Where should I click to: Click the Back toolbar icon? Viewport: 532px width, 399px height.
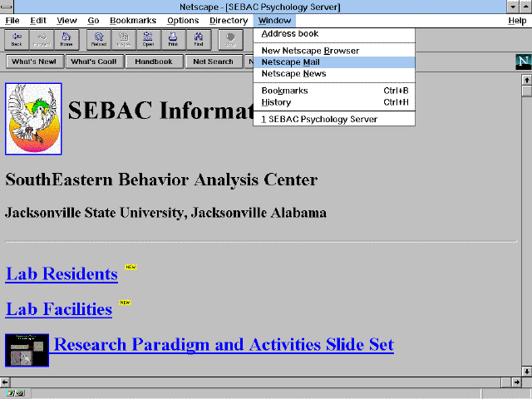pos(17,40)
